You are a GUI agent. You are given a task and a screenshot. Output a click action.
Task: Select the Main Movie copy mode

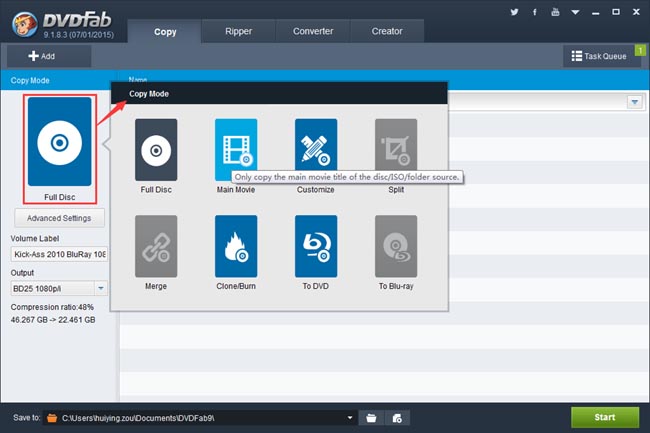pos(235,150)
